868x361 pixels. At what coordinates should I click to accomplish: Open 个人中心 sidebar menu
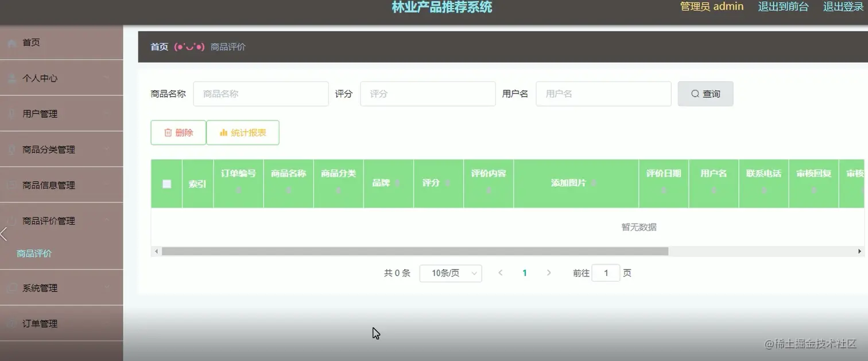61,78
